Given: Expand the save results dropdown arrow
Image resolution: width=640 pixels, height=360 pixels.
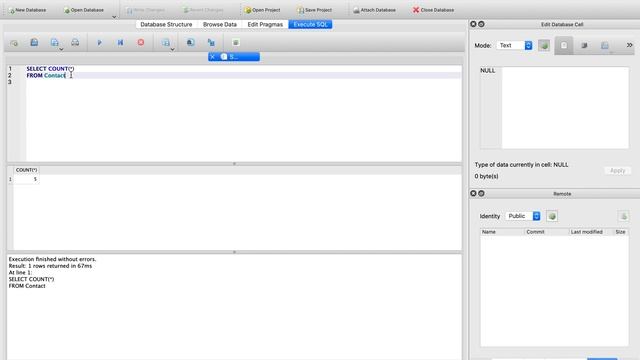Looking at the screenshot, I should (x=172, y=49).
